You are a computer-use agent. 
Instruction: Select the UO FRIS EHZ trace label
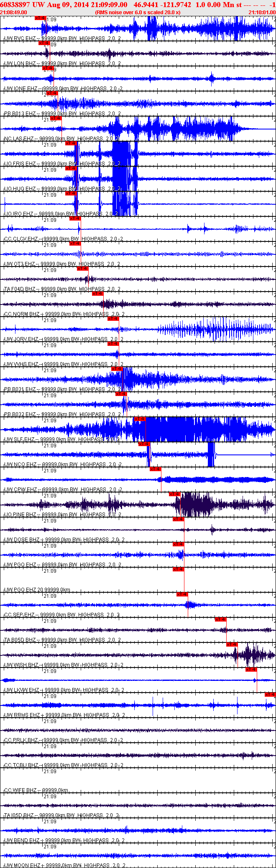pos(62,164)
